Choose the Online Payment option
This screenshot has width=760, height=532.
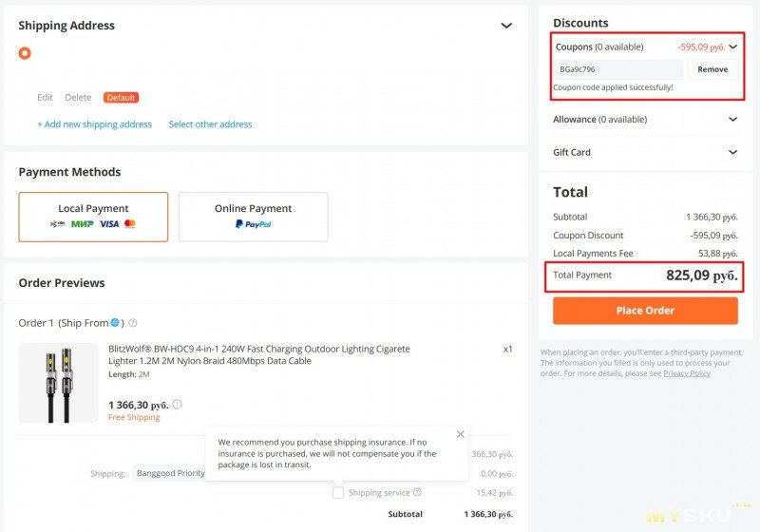(253, 217)
